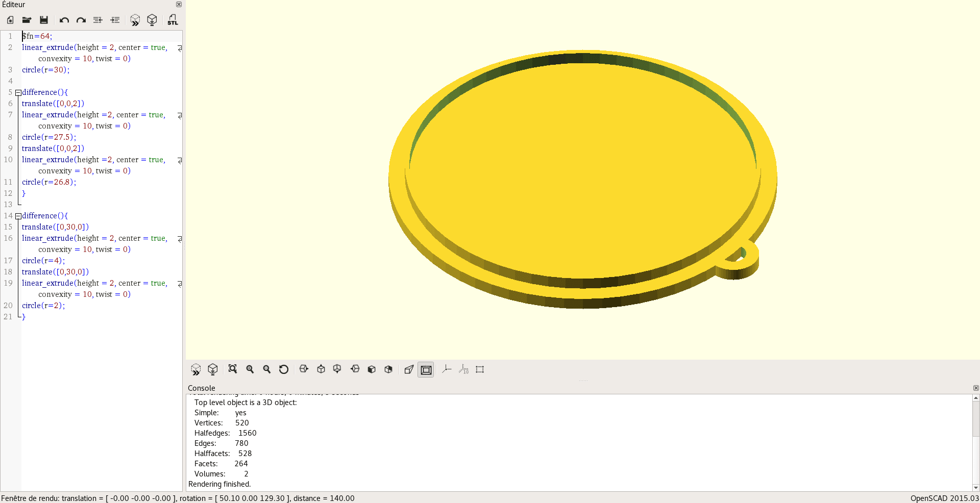
Task: Click line 12 closing brace in code
Action: coord(23,193)
